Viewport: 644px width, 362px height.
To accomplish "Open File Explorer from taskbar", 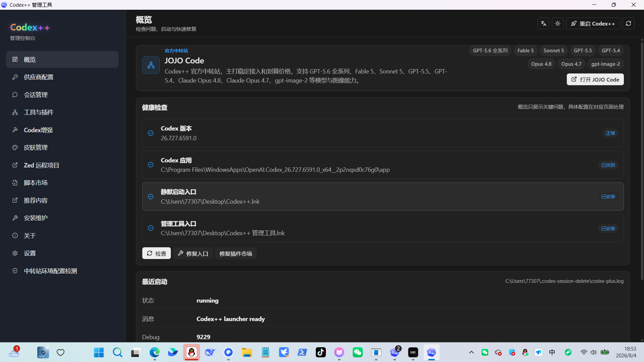I will (x=247, y=352).
